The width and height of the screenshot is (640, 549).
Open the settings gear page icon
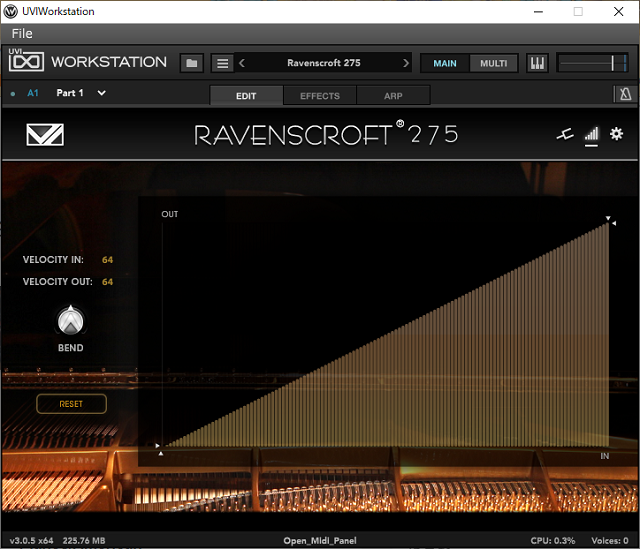pyautogui.click(x=616, y=134)
